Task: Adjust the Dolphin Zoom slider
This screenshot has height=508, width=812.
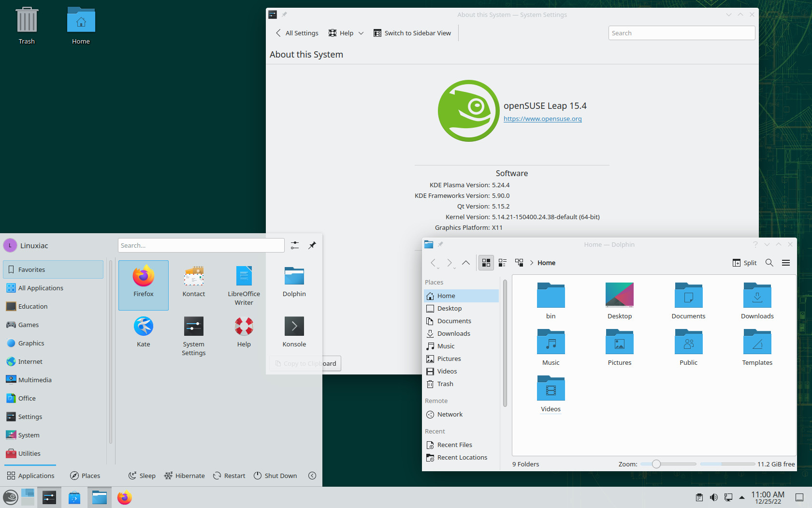Action: tap(668, 464)
